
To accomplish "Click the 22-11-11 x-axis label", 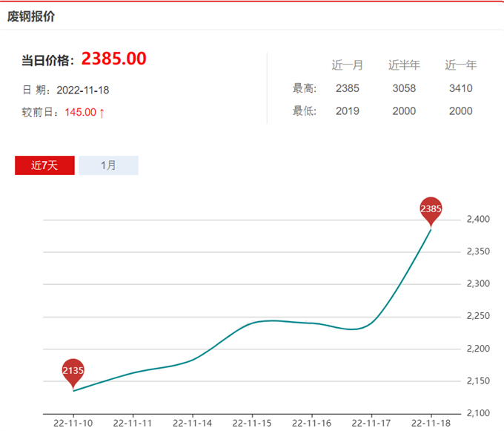I will (133, 424).
